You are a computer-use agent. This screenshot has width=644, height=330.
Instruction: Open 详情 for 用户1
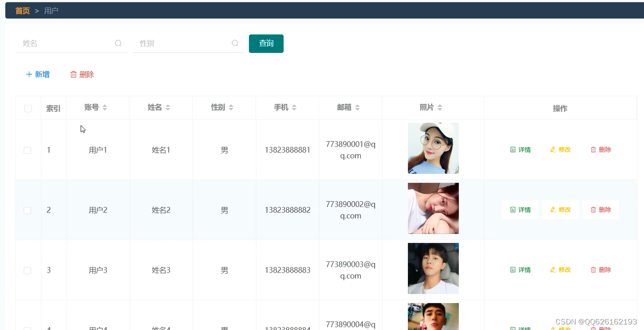pos(521,150)
